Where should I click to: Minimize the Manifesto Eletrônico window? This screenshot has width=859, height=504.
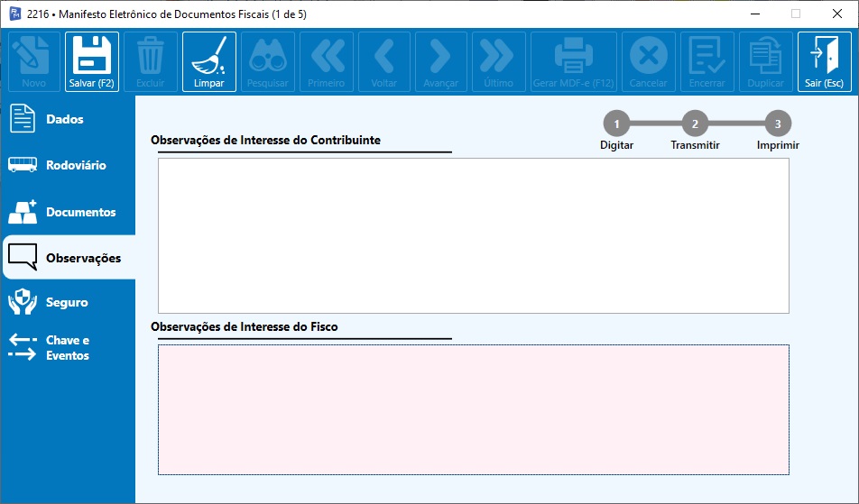click(755, 14)
